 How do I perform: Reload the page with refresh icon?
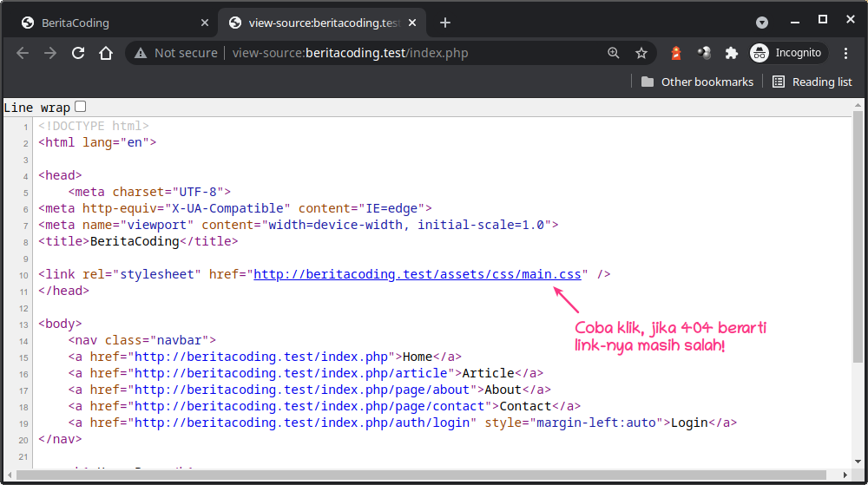78,53
